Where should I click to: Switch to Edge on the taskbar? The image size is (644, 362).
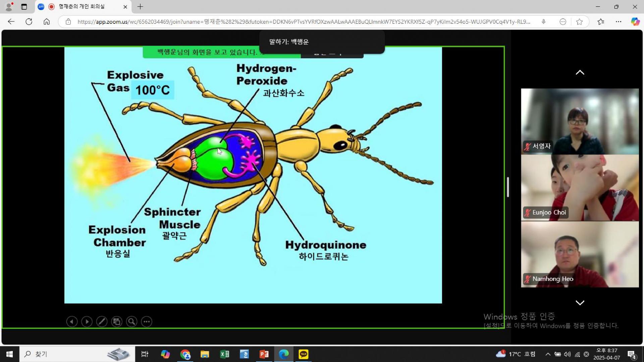pos(284,354)
